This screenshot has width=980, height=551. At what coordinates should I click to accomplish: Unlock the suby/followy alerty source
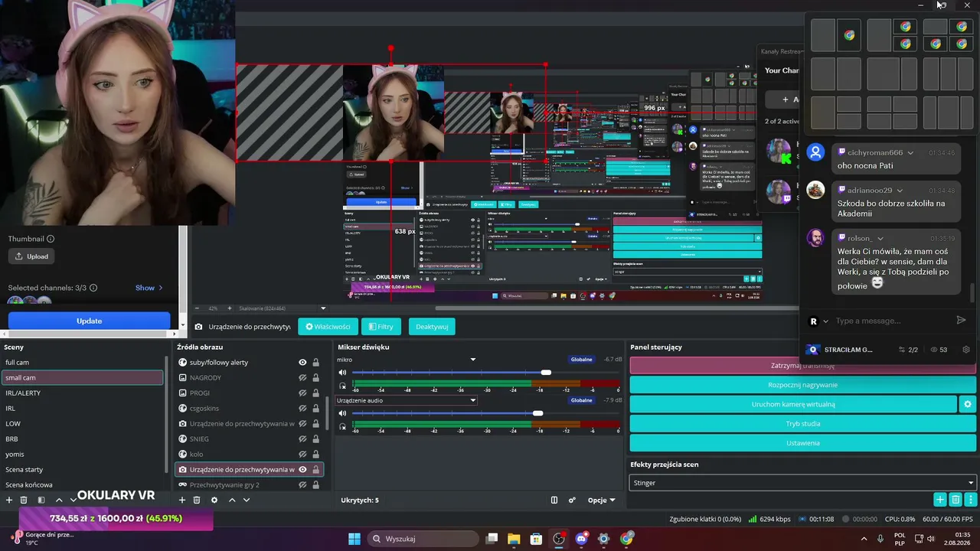point(315,362)
